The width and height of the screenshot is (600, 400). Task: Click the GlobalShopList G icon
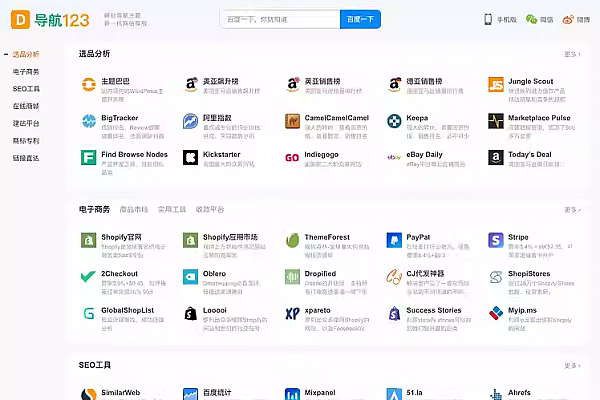[x=89, y=313]
